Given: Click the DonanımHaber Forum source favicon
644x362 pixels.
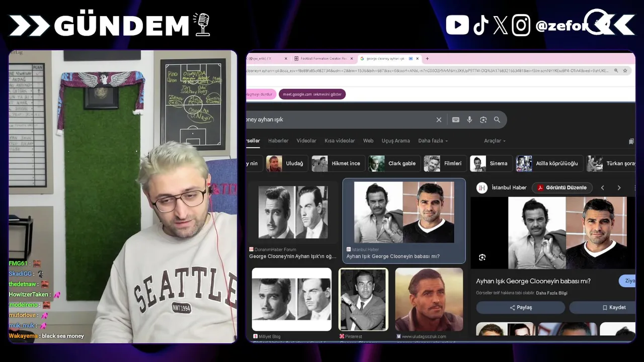Looking at the screenshot, I should [252, 249].
